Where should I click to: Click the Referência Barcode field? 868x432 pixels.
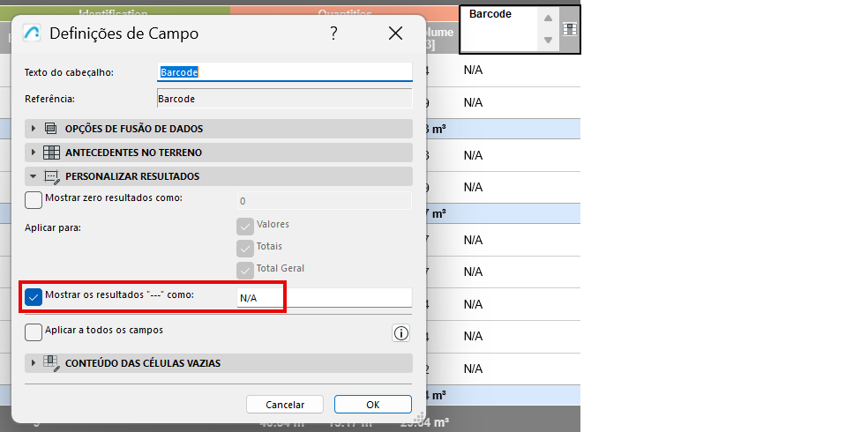[x=285, y=99]
